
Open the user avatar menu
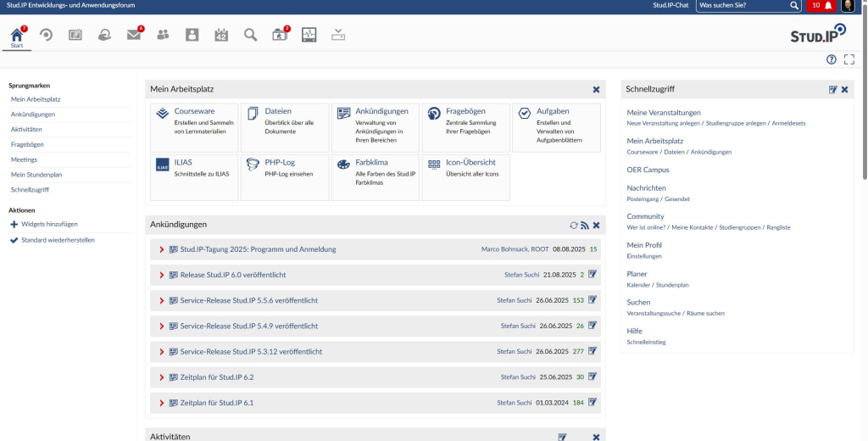coord(848,6)
